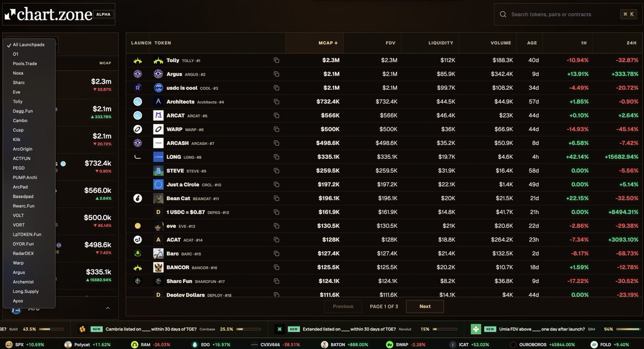Choose Pools.Trade from launchpad list
This screenshot has height=349, width=644.
click(x=28, y=63)
